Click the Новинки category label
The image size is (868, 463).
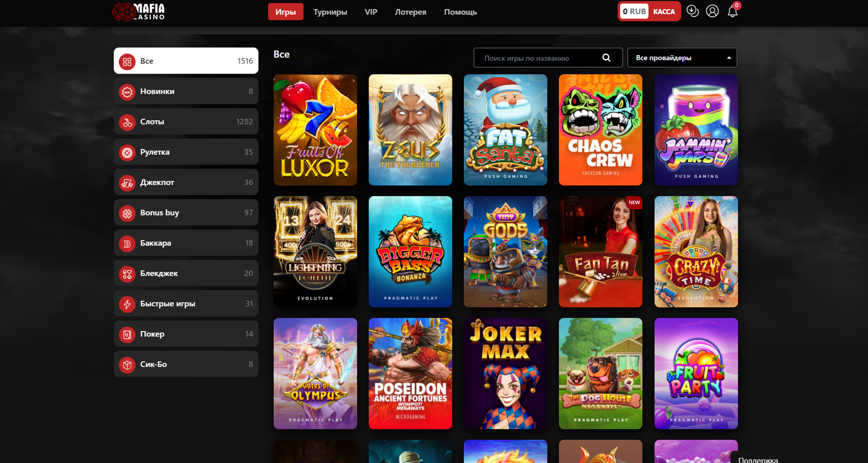tap(157, 91)
